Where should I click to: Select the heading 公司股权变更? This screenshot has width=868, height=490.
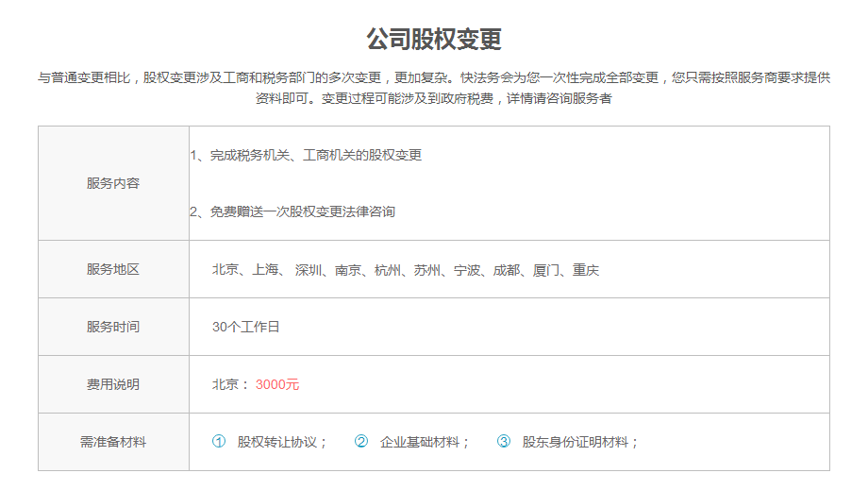click(434, 40)
